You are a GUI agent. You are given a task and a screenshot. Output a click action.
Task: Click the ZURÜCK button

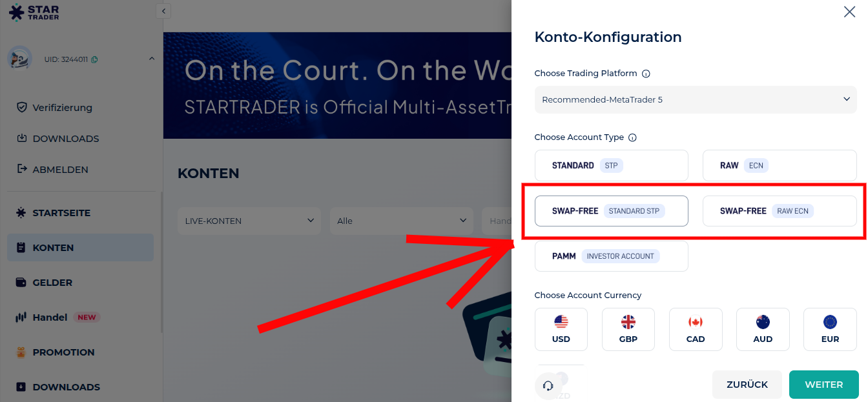pyautogui.click(x=747, y=385)
